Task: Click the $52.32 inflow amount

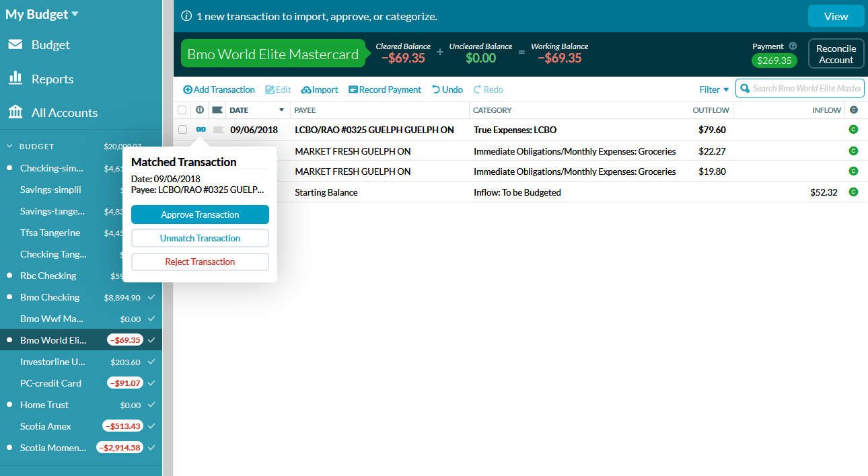Action: (x=824, y=192)
